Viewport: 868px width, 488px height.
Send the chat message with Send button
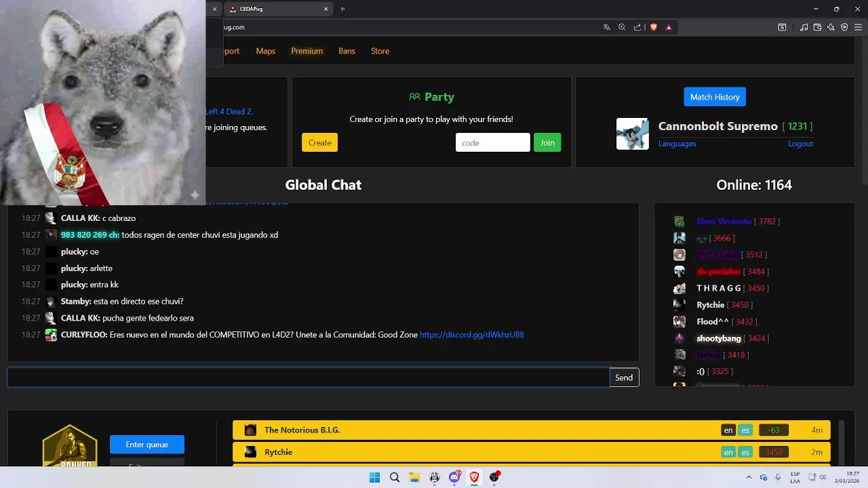click(x=624, y=378)
